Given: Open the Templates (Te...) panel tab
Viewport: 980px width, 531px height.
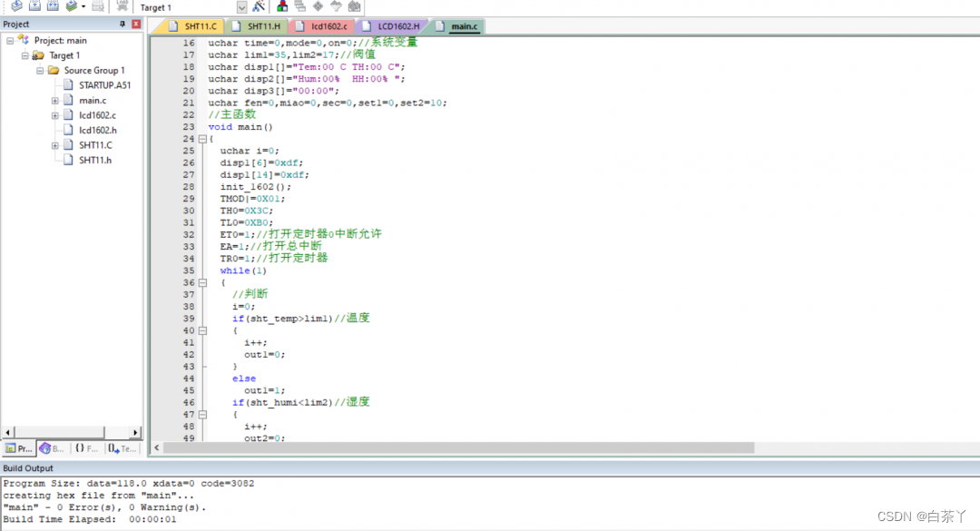Looking at the screenshot, I should [x=122, y=448].
